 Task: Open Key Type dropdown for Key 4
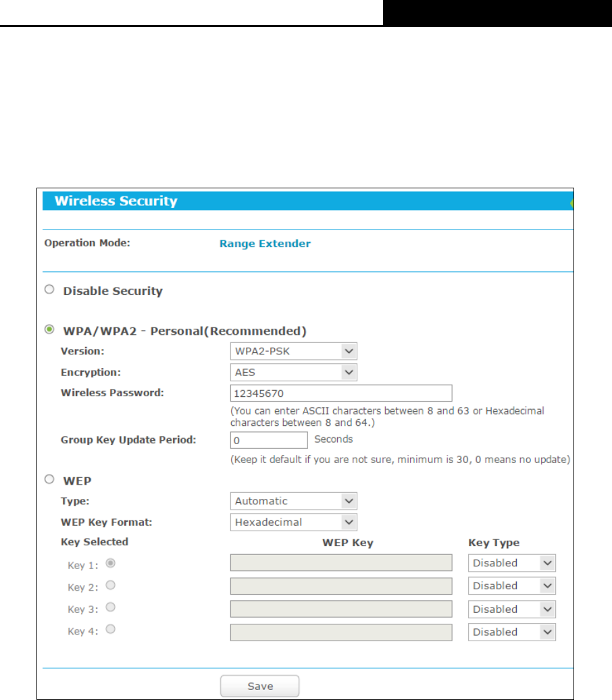click(x=512, y=632)
